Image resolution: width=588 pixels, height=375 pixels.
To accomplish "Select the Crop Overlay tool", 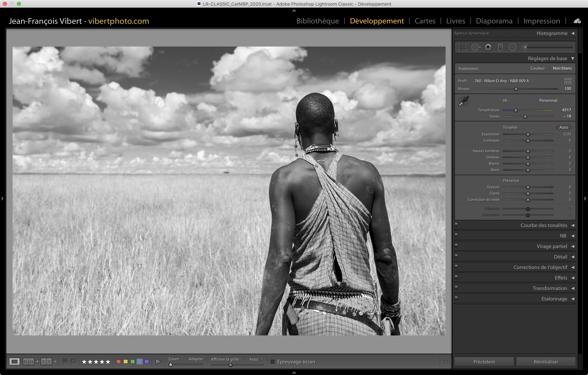I will 462,47.
